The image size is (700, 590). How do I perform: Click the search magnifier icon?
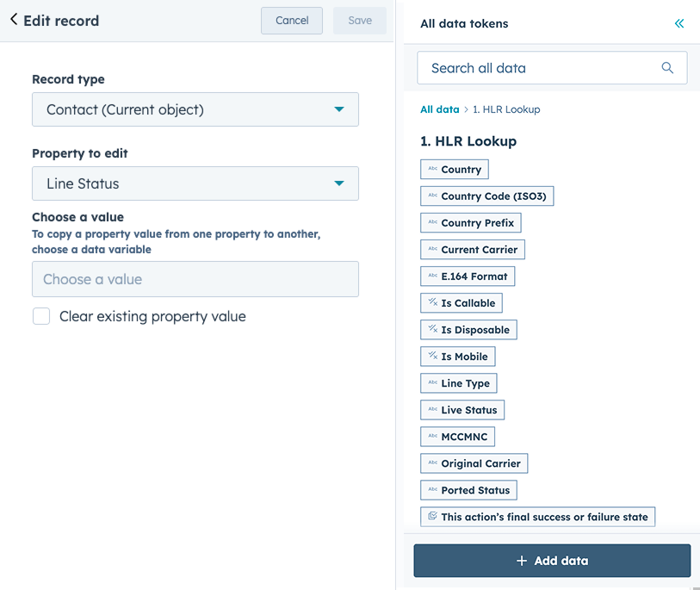tap(667, 68)
